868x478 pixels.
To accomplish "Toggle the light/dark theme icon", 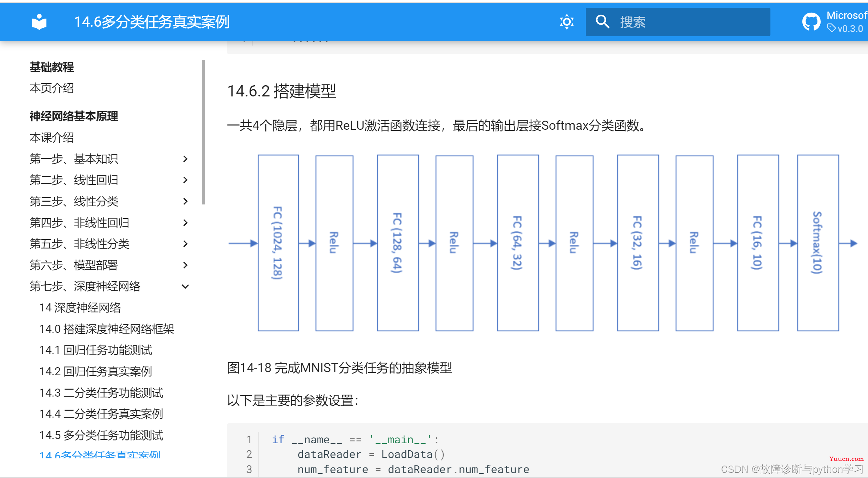I will pos(566,22).
